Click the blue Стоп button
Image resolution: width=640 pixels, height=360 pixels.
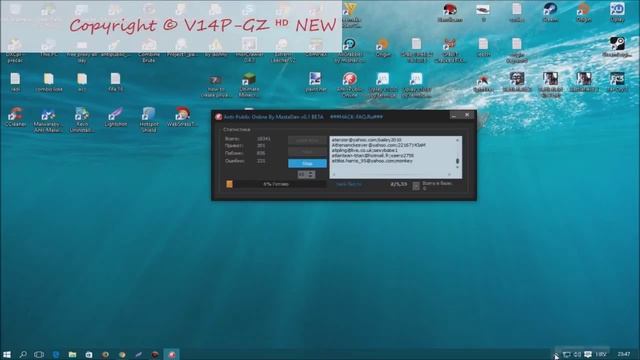pos(307,163)
